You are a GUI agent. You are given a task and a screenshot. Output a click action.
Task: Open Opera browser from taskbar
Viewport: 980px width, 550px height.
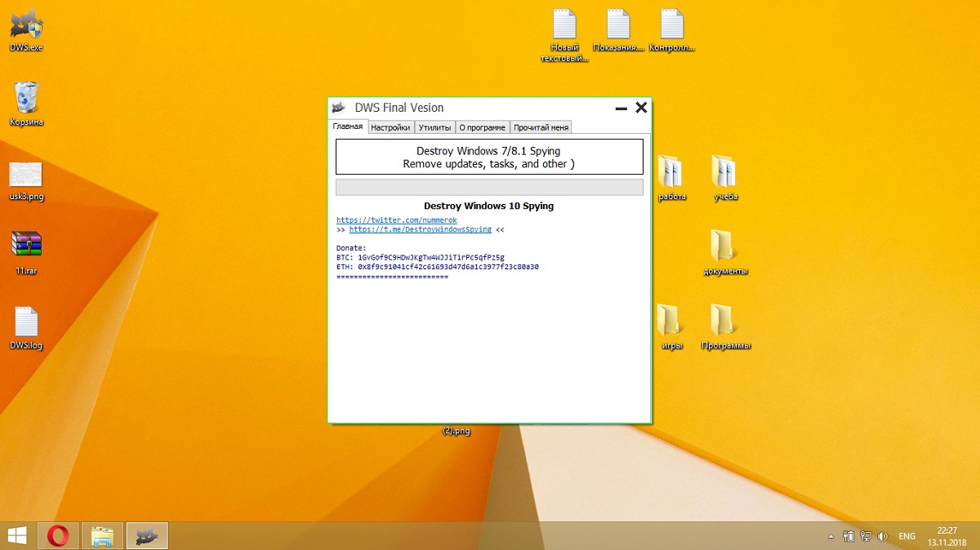point(58,536)
